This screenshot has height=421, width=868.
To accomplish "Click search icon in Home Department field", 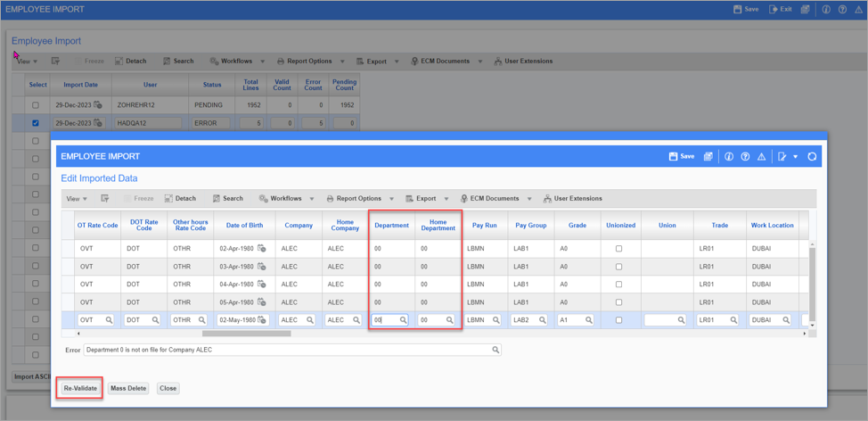I will point(450,319).
